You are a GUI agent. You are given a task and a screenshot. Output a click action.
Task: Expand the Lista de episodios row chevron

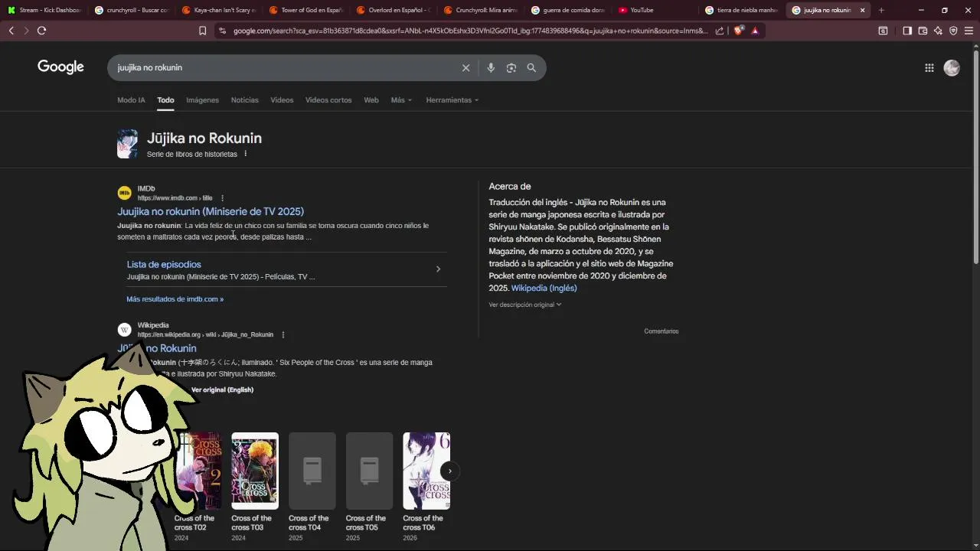click(x=438, y=269)
